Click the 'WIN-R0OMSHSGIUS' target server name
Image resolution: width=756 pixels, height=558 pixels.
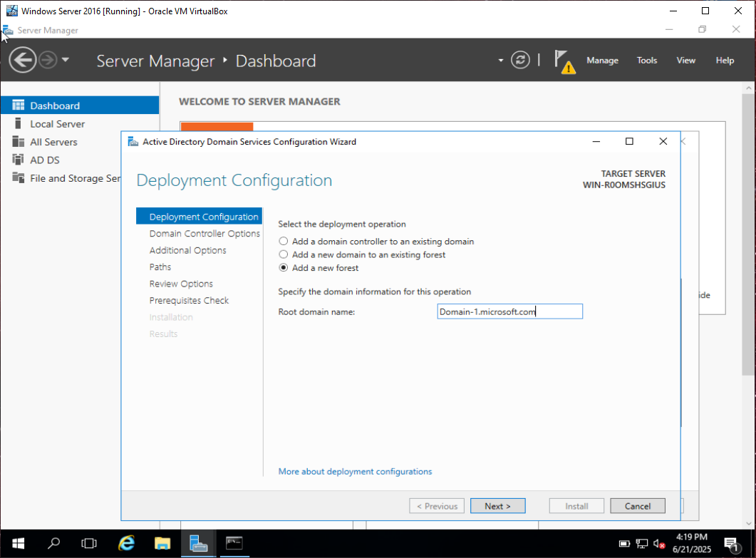624,185
